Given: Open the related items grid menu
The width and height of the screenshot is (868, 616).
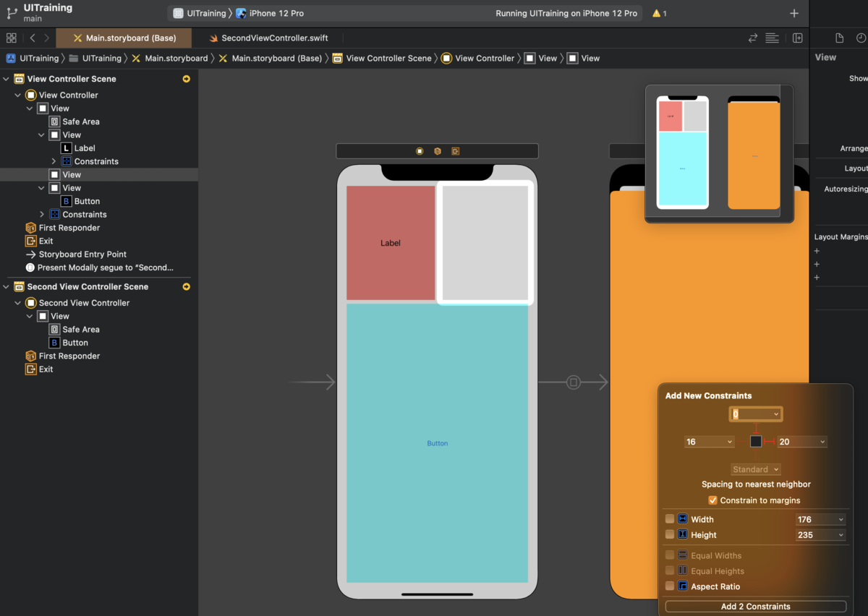Looking at the screenshot, I should (x=11, y=38).
